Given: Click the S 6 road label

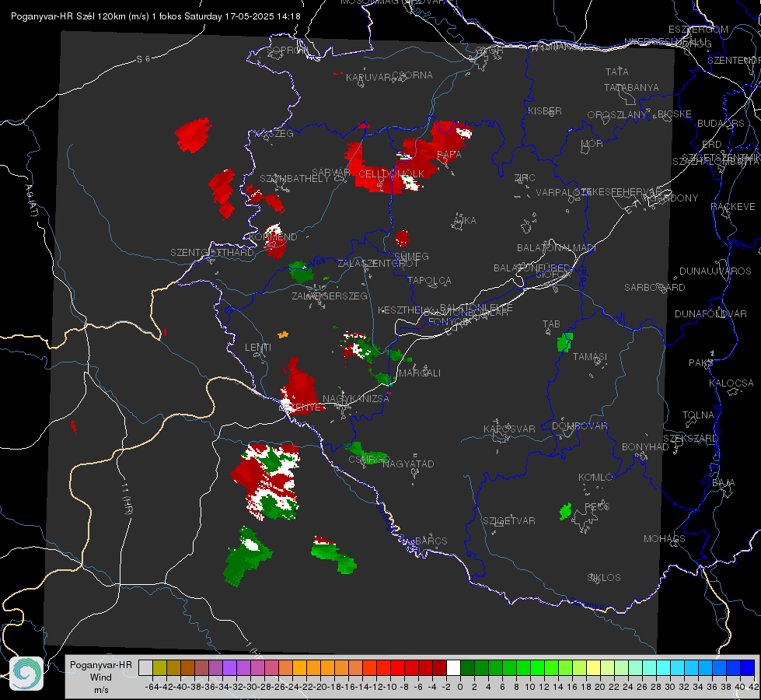Looking at the screenshot, I should pos(143,59).
